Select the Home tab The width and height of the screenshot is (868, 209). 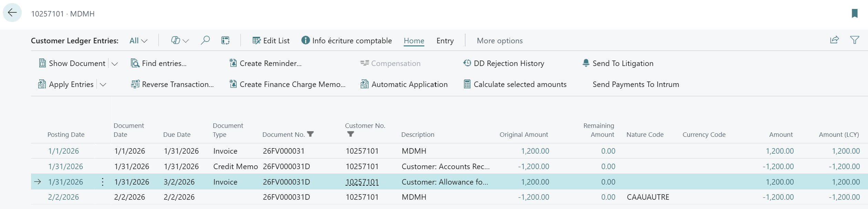pyautogui.click(x=414, y=41)
